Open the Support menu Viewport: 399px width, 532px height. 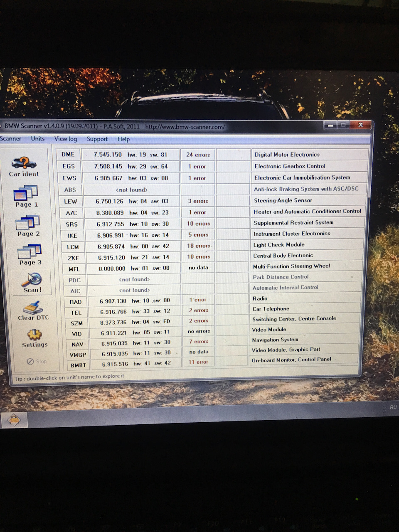97,139
